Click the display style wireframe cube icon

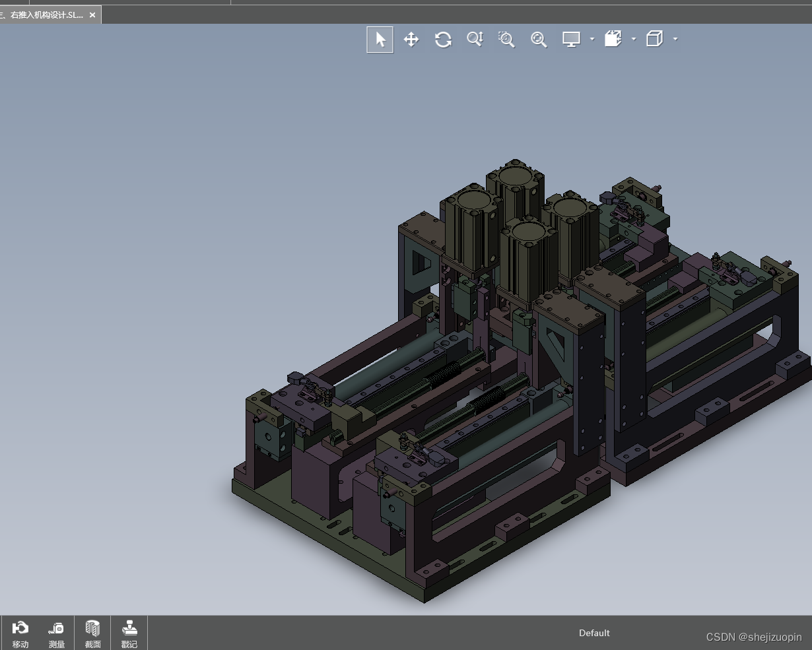(x=654, y=40)
